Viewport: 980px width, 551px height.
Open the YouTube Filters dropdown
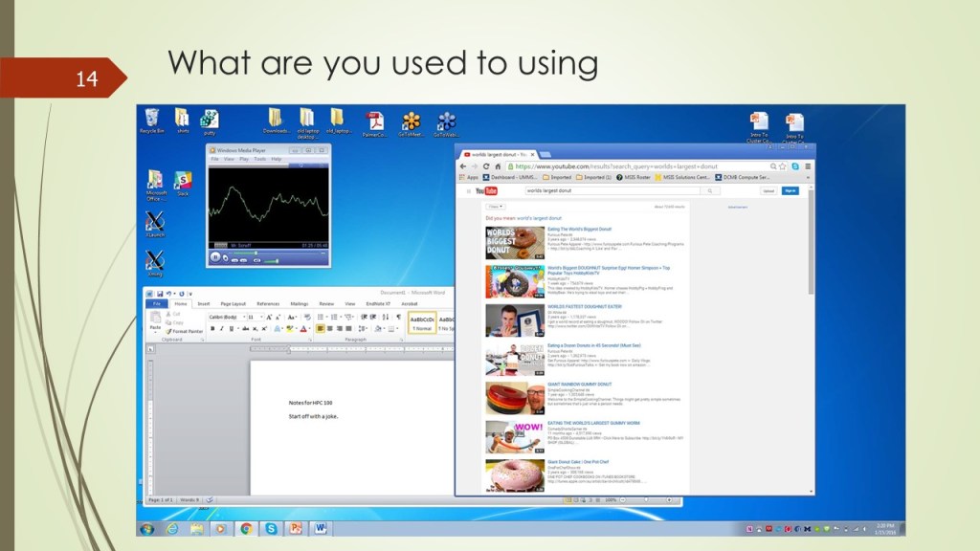496,207
